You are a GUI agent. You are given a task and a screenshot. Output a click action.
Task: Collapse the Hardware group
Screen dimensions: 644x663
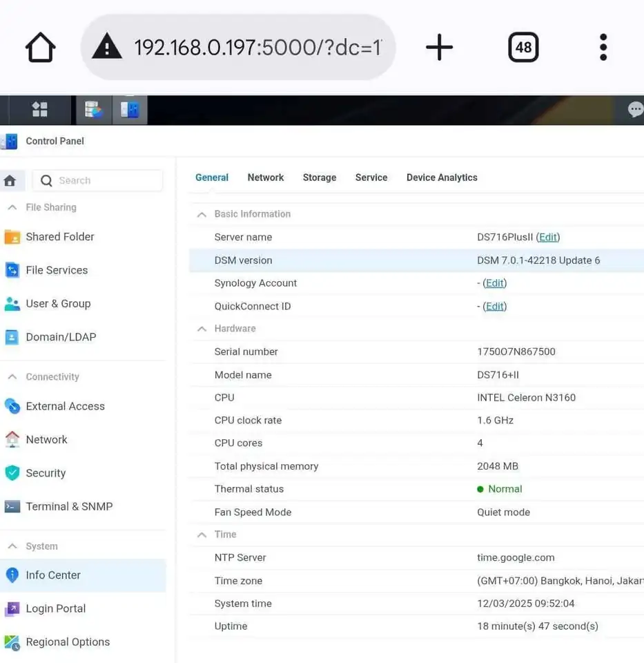(202, 329)
